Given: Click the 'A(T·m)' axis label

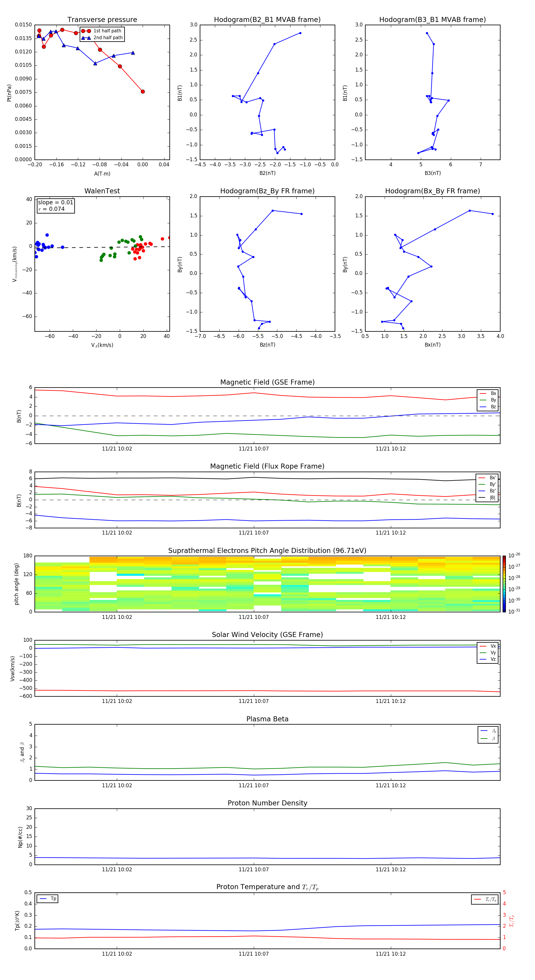Looking at the screenshot, I should coord(102,173).
